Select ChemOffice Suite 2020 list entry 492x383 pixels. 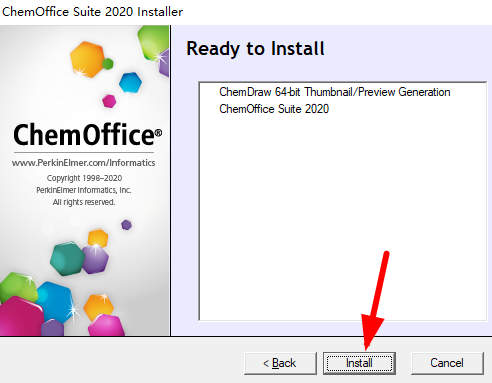274,109
